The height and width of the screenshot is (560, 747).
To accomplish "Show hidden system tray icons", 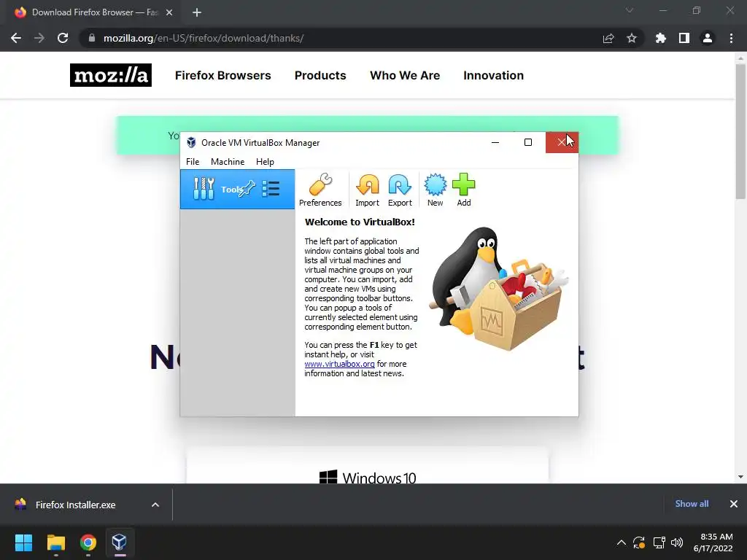I will 622,542.
